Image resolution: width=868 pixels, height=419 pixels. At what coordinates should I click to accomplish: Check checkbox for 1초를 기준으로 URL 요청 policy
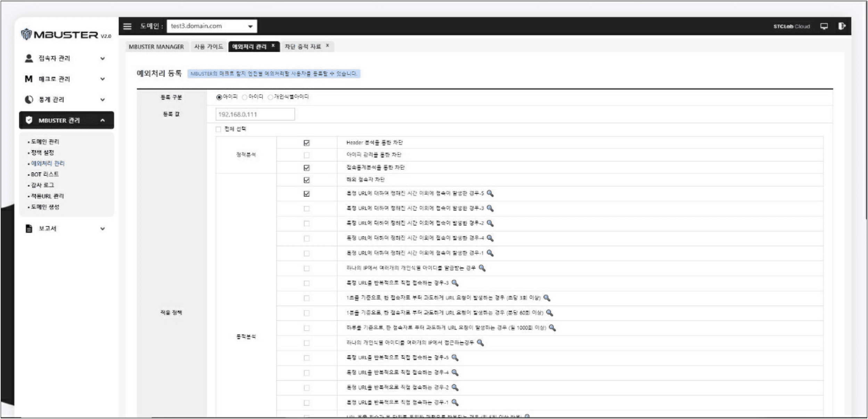(306, 299)
